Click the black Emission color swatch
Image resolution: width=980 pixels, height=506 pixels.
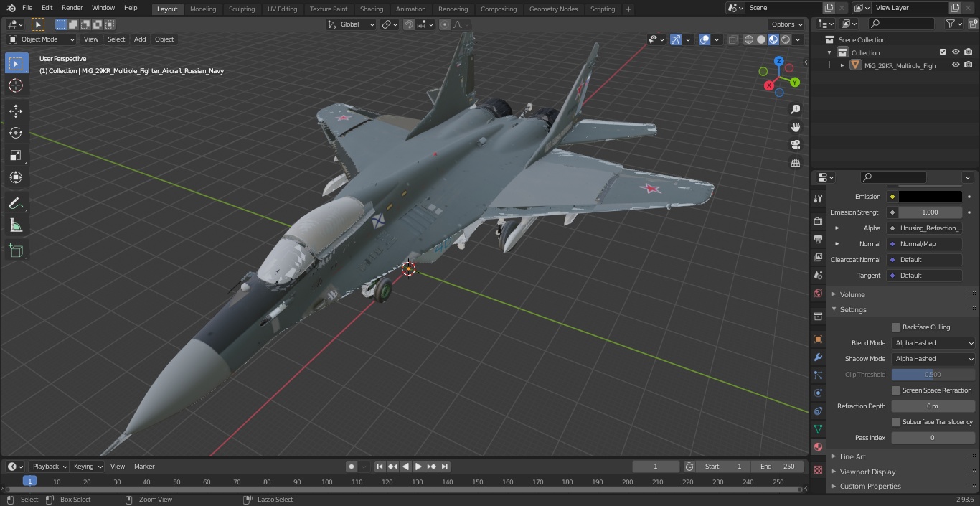coord(930,197)
